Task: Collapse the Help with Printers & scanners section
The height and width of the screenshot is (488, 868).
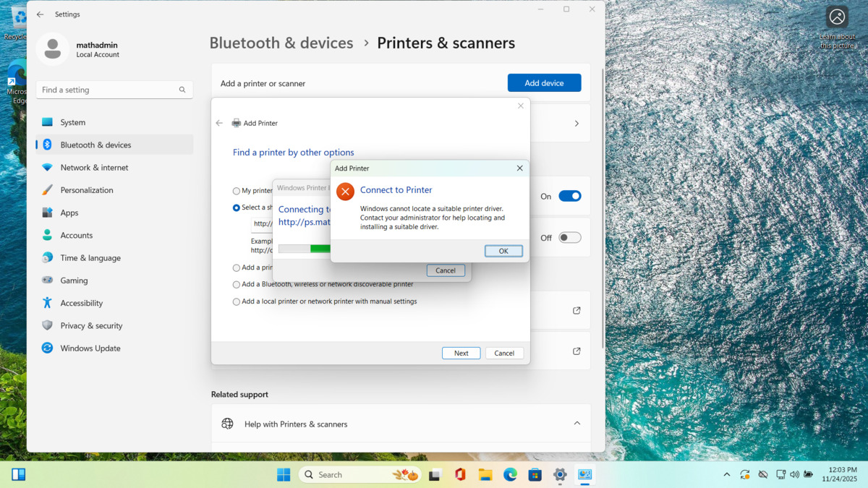Action: click(576, 424)
